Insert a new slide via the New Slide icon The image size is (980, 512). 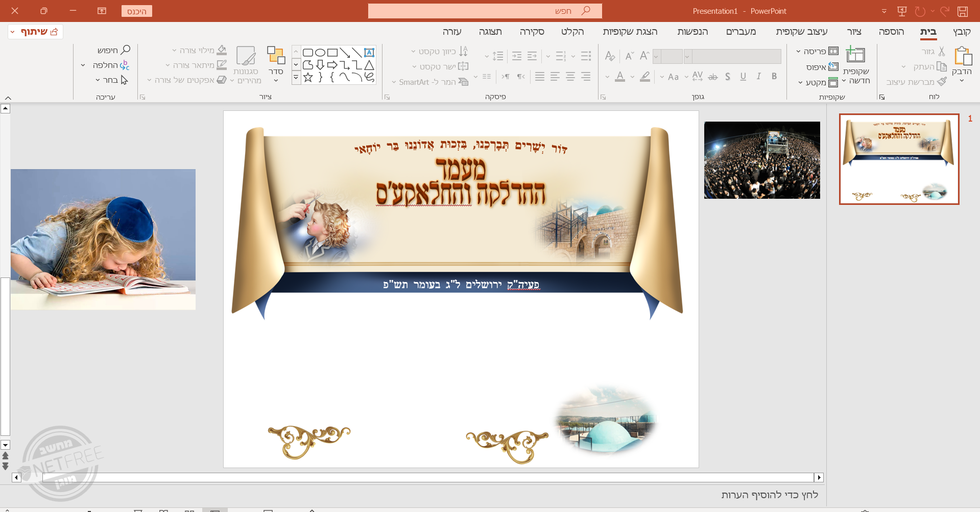[855, 55]
